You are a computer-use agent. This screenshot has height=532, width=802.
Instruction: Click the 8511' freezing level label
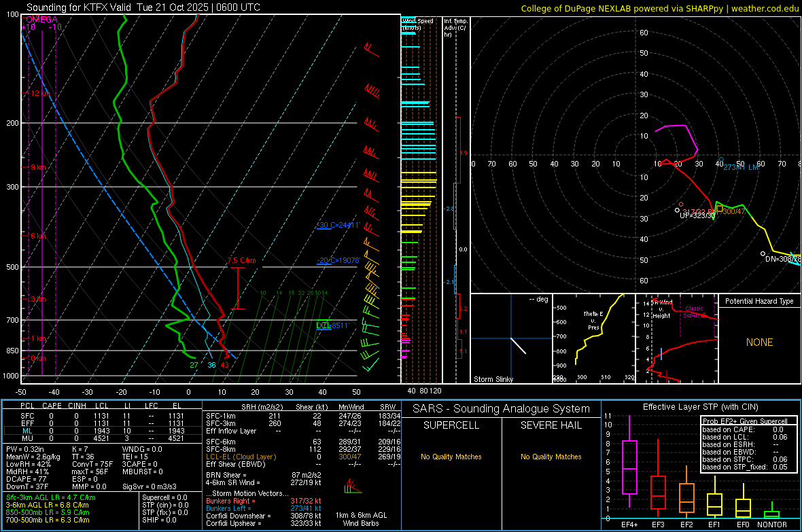click(333, 325)
